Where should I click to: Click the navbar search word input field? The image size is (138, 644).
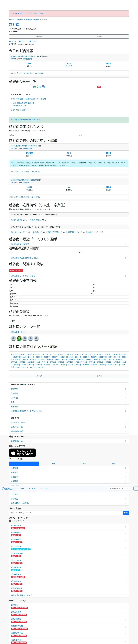click(120, 488)
